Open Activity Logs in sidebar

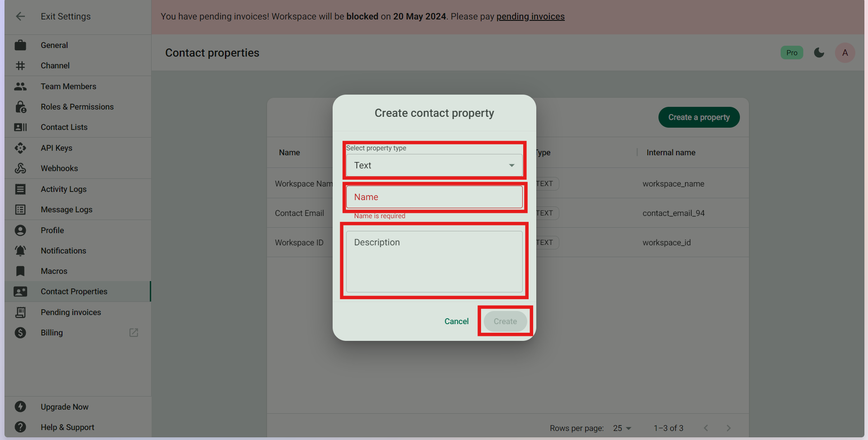[x=63, y=189]
